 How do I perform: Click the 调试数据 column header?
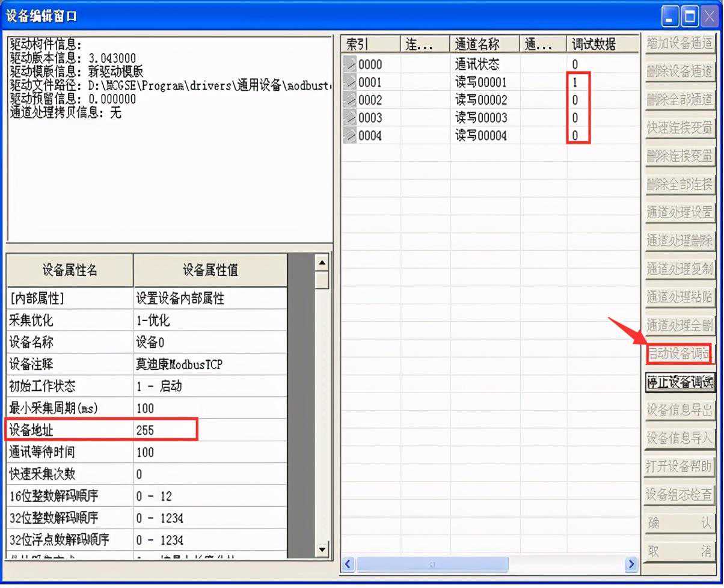click(x=594, y=44)
